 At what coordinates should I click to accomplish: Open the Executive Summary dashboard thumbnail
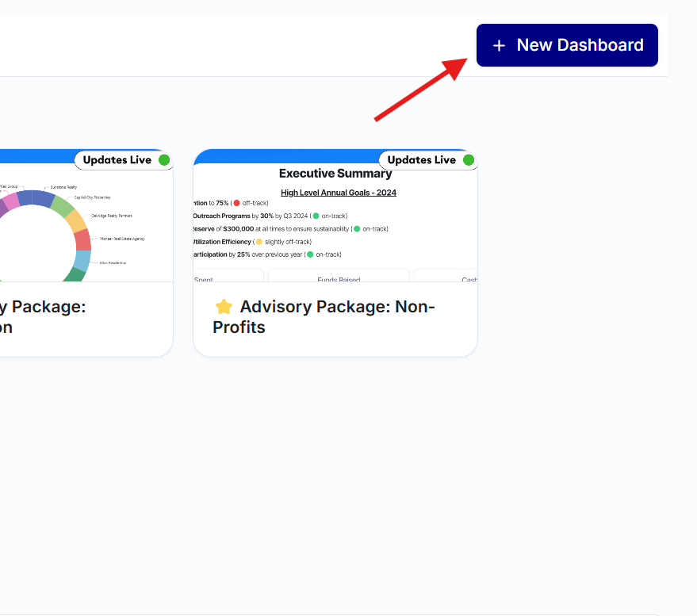(x=335, y=216)
